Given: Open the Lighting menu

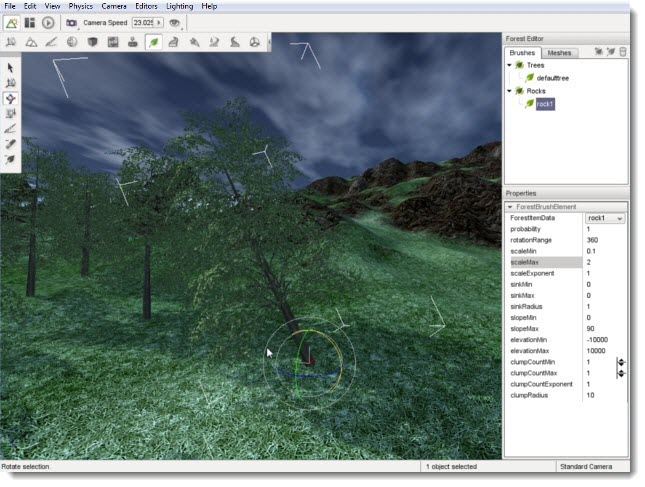Looking at the screenshot, I should [x=180, y=6].
